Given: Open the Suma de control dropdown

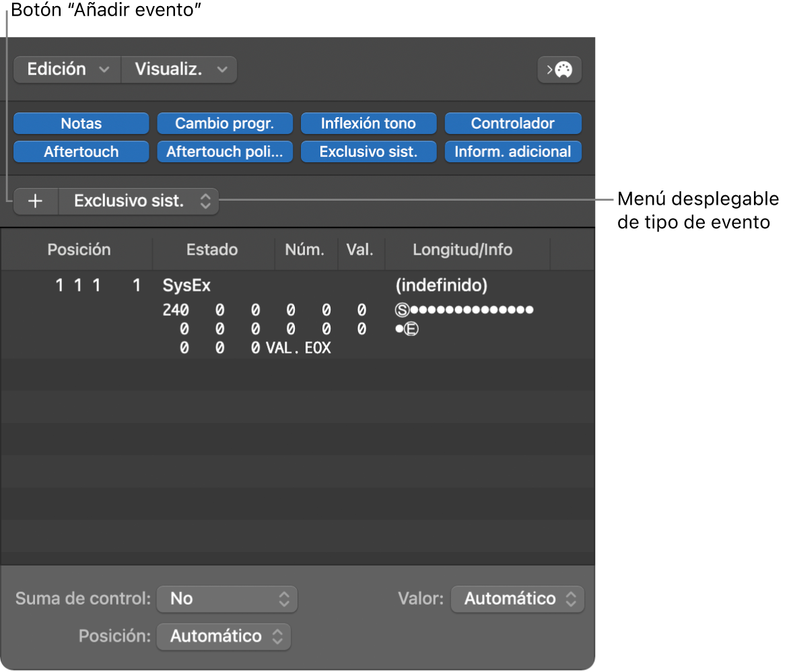Looking at the screenshot, I should coord(227,599).
